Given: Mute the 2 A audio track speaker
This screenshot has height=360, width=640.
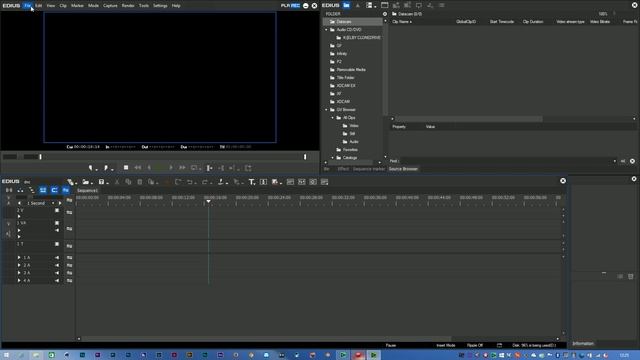Looking at the screenshot, I should point(57,265).
